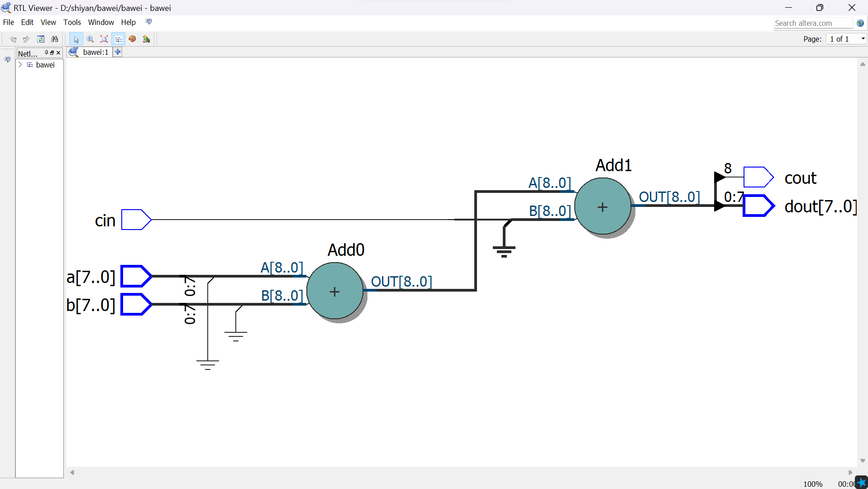Screen dimensions: 868x489
Task: Click the horizontal scrollbar left arrow
Action: [x=72, y=472]
